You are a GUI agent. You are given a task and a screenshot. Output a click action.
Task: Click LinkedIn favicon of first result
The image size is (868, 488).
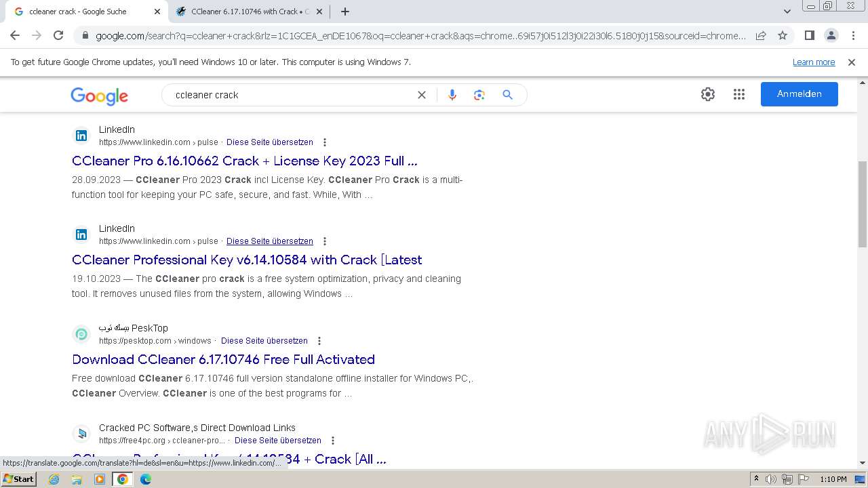[x=81, y=136]
